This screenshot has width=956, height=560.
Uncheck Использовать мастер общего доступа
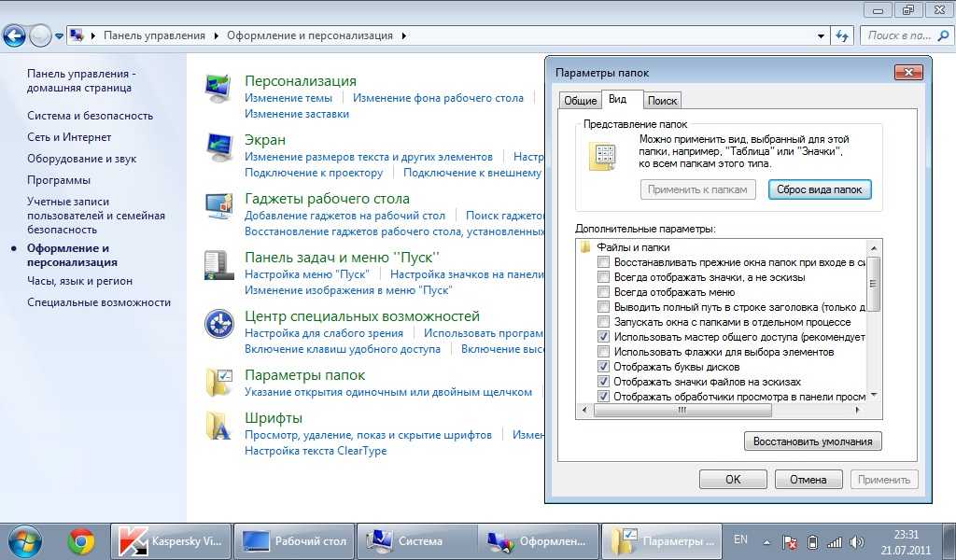(x=603, y=337)
